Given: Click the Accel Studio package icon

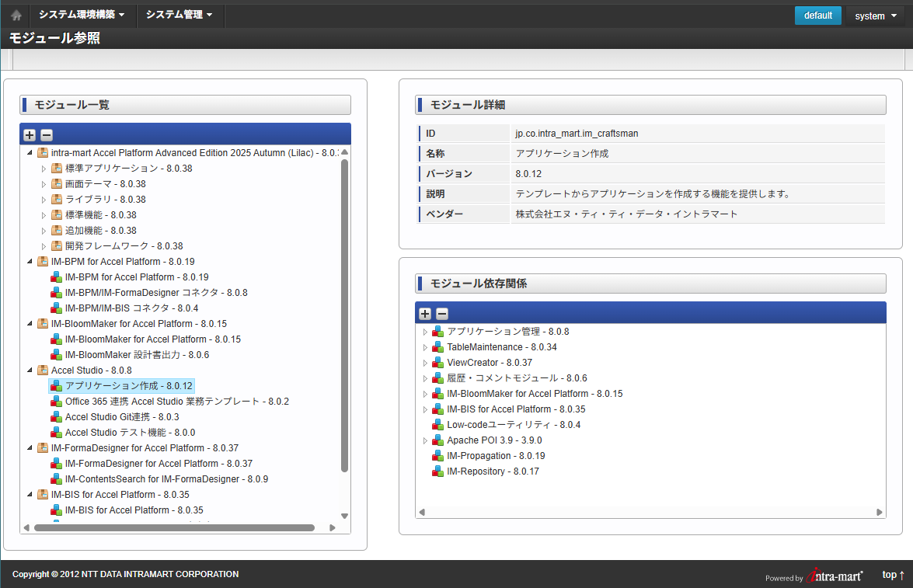Looking at the screenshot, I should 43,371.
